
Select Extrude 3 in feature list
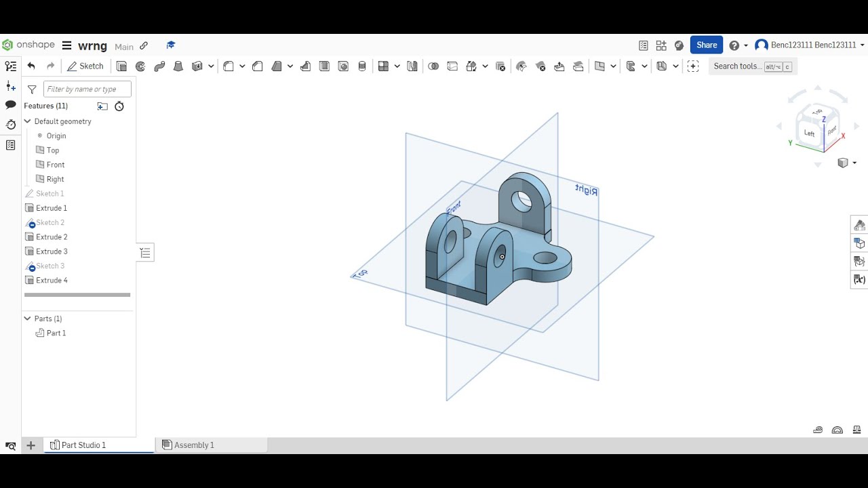(52, 251)
